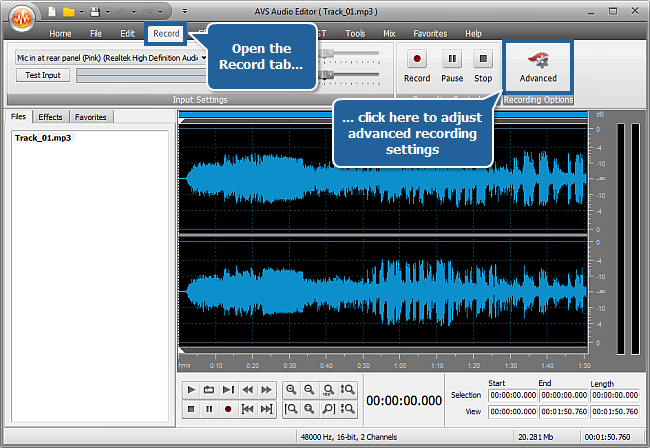This screenshot has height=448, width=650.
Task: Open the Favorites ribbon tab
Action: (x=430, y=34)
